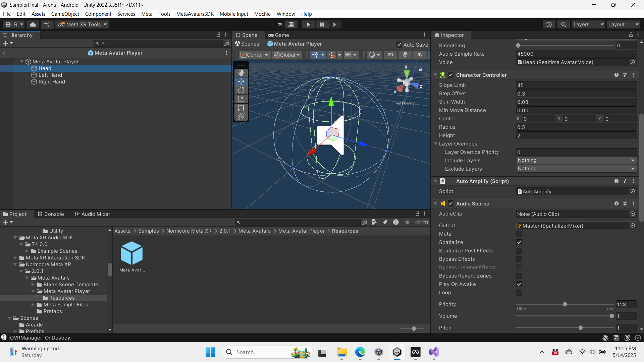This screenshot has width=644, height=362.
Task: Click the Search by Import Log Type icon
Action: click(396, 222)
